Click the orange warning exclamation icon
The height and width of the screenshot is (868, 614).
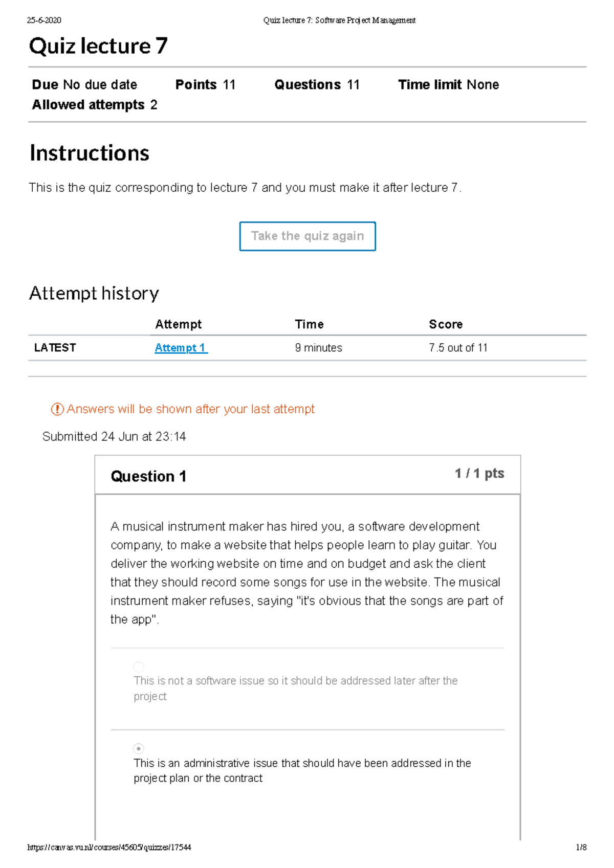(x=57, y=409)
